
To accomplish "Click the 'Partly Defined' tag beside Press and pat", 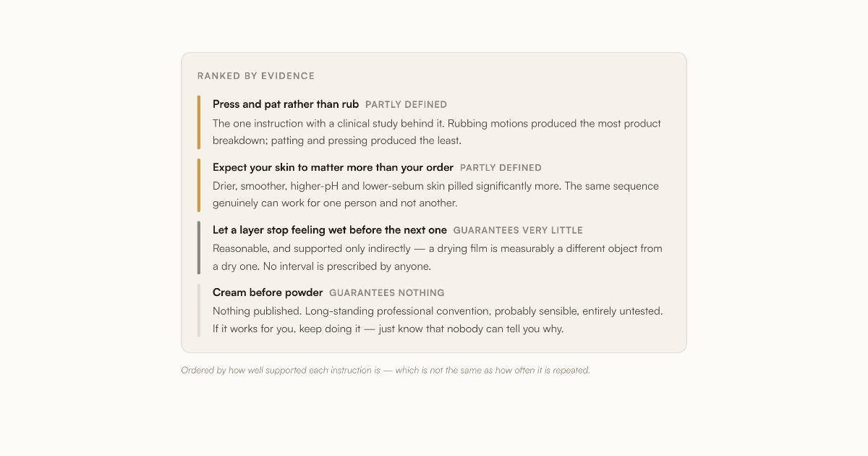I will click(x=406, y=105).
